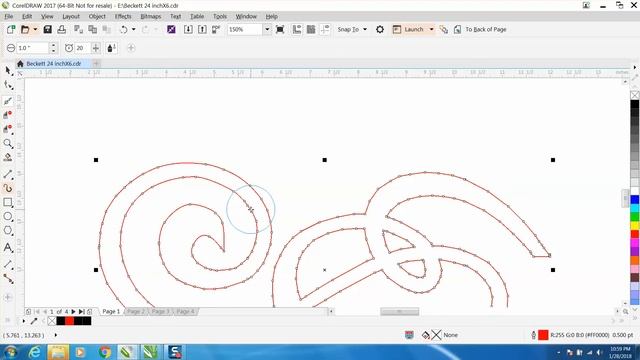Click the Import icon with down arrow
Viewport: 640px width, 360px height.
(x=188, y=29)
